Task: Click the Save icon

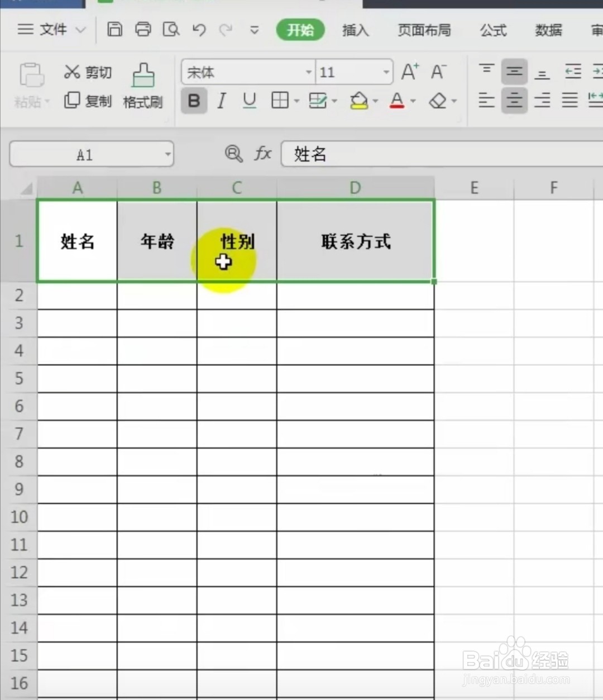Action: (x=115, y=29)
